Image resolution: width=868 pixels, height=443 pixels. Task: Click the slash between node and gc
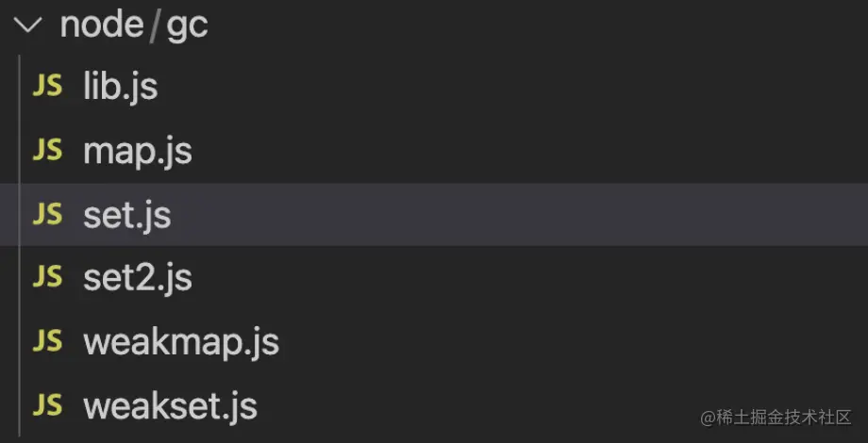153,26
